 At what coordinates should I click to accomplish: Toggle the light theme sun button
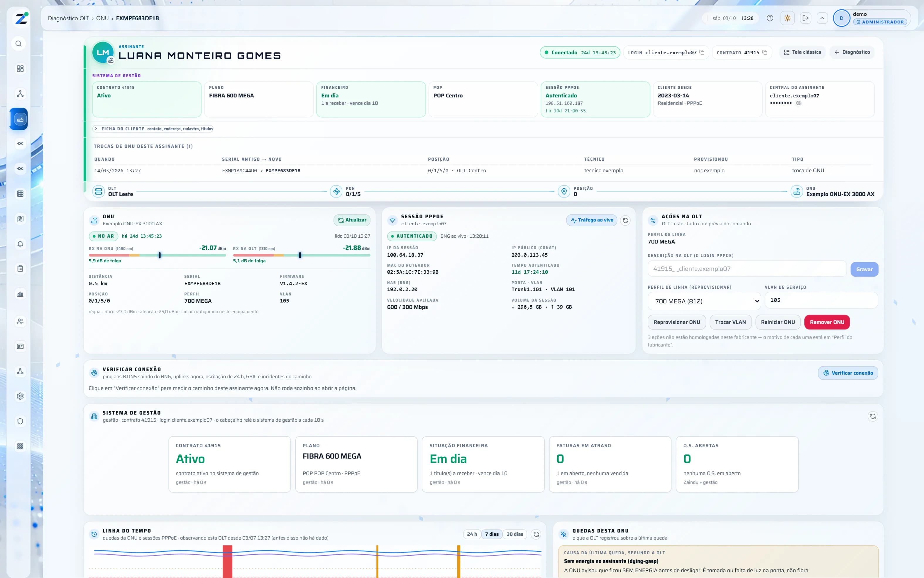click(x=788, y=18)
